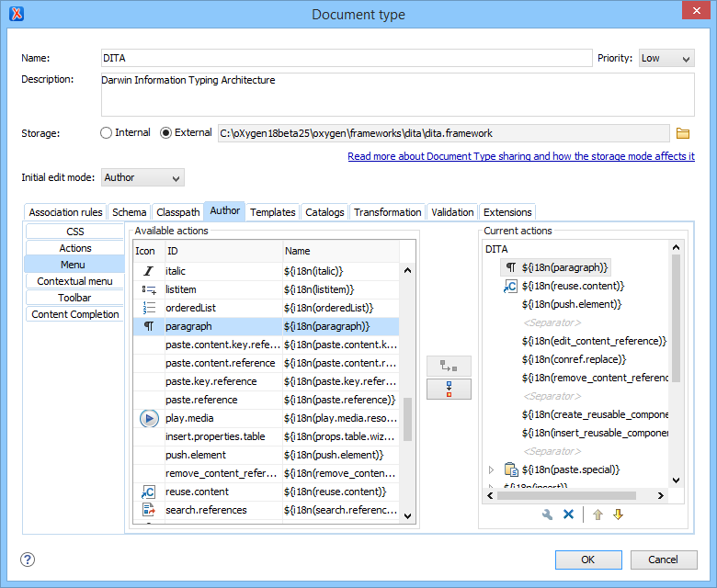Open the Priority dropdown
This screenshot has width=717, height=588.
pyautogui.click(x=666, y=59)
